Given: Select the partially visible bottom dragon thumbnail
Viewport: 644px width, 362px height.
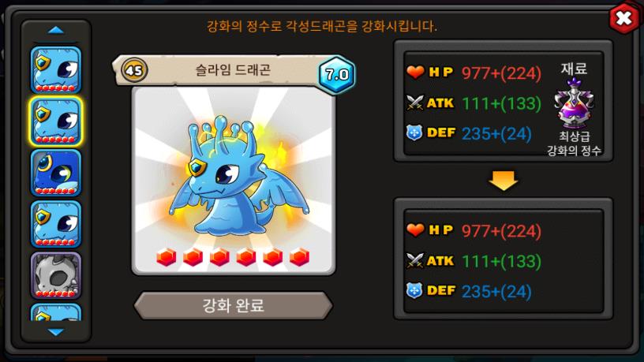Looking at the screenshot, I should [56, 312].
